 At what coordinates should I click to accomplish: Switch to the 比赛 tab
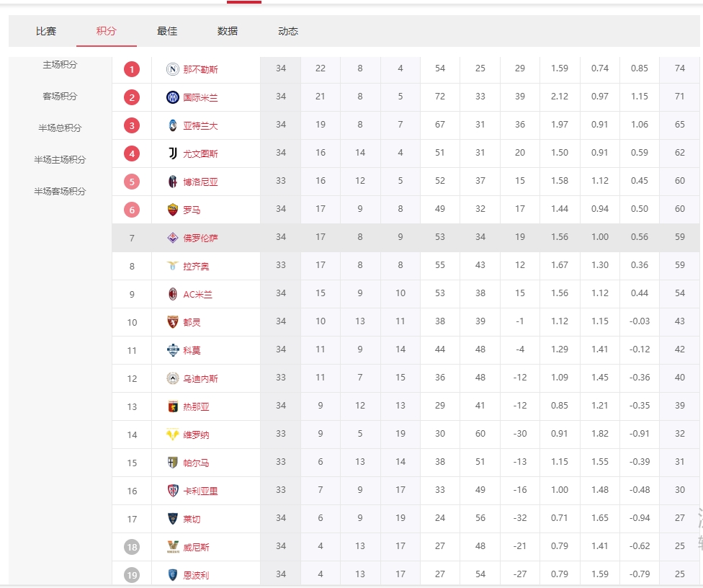tap(46, 31)
